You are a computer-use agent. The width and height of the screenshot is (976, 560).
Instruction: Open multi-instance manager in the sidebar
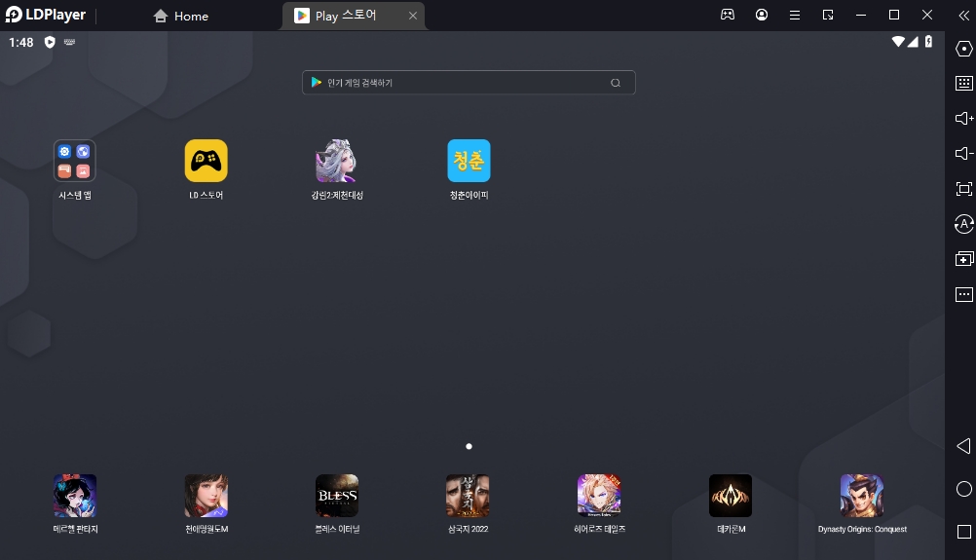click(x=963, y=259)
